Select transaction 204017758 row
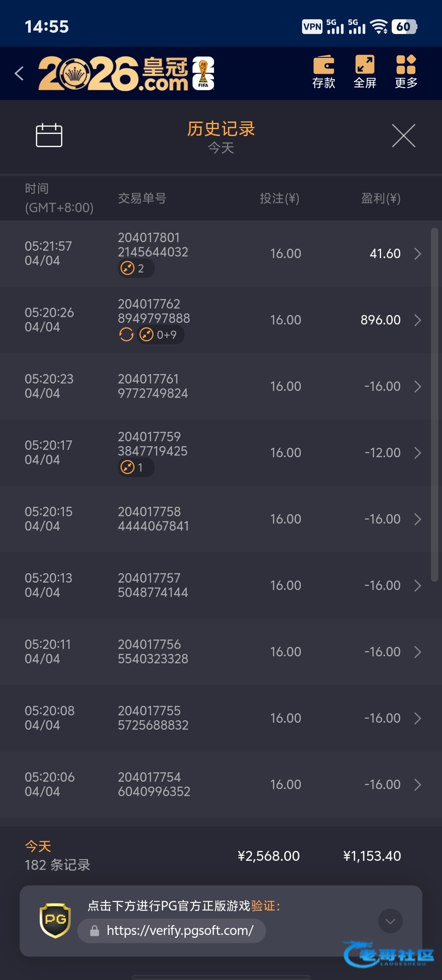 click(213, 519)
